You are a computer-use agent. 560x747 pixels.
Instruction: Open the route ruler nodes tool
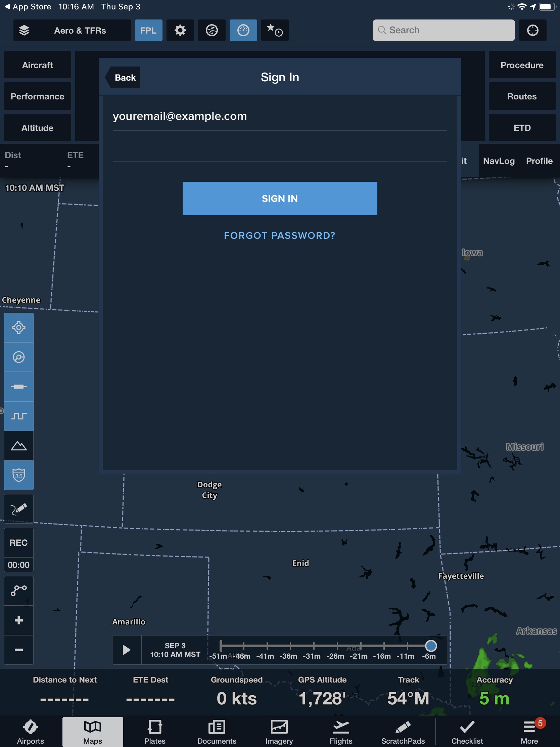[19, 591]
